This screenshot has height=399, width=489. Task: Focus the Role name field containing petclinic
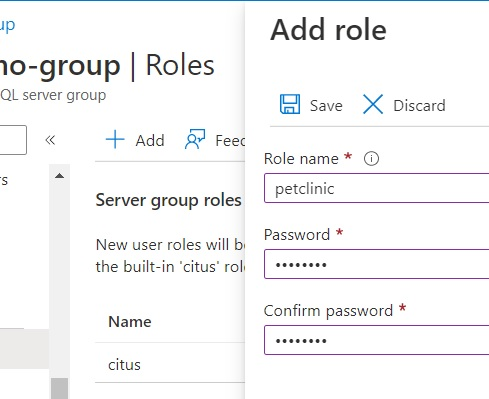(x=377, y=188)
